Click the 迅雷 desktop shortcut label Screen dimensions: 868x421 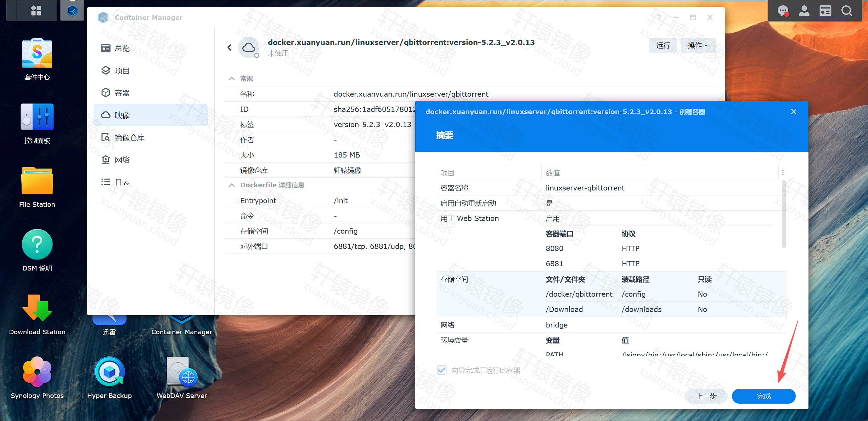[109, 332]
